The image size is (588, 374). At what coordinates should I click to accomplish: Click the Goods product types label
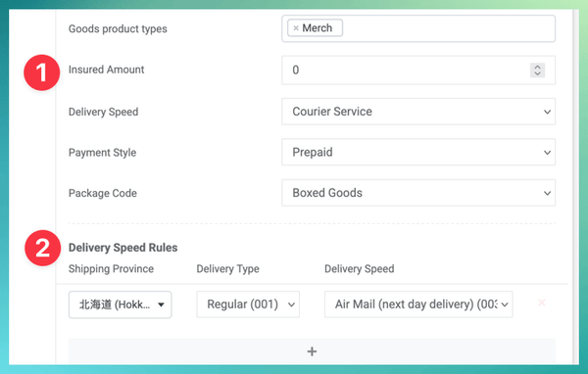(118, 28)
